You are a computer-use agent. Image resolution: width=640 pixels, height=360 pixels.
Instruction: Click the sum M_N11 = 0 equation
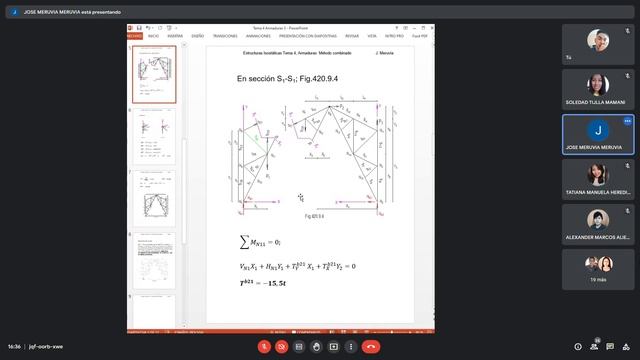(260, 242)
